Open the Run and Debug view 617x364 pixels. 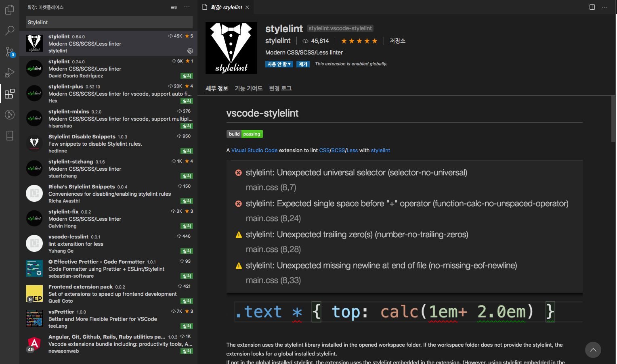coord(10,73)
